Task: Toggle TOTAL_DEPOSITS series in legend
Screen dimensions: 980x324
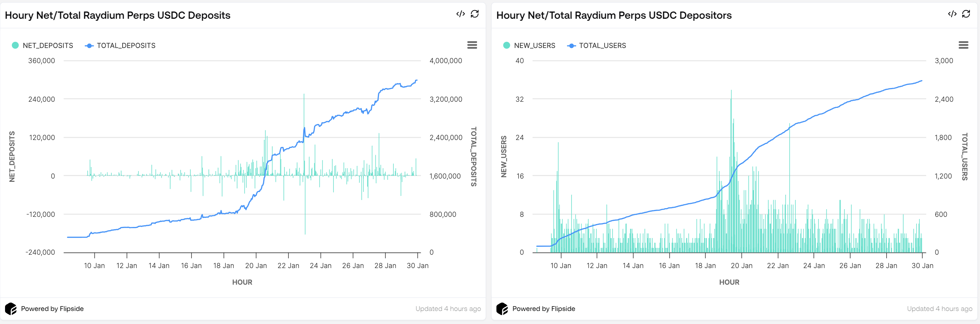Action: point(126,46)
